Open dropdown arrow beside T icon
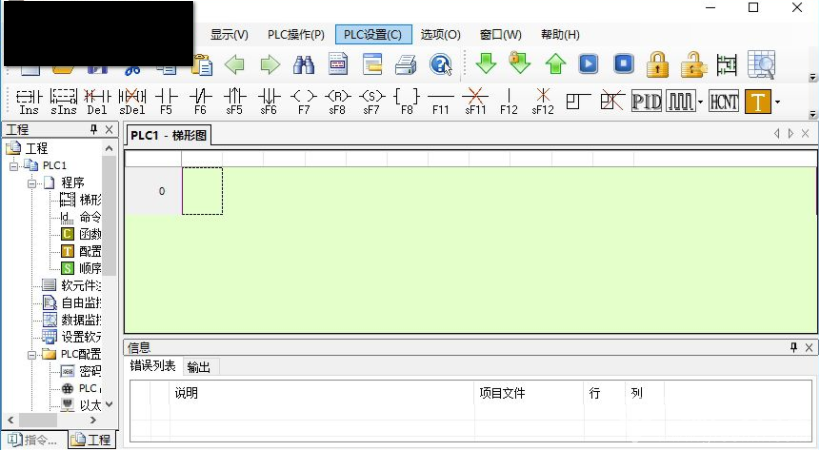The width and height of the screenshot is (819, 450). coord(777,102)
